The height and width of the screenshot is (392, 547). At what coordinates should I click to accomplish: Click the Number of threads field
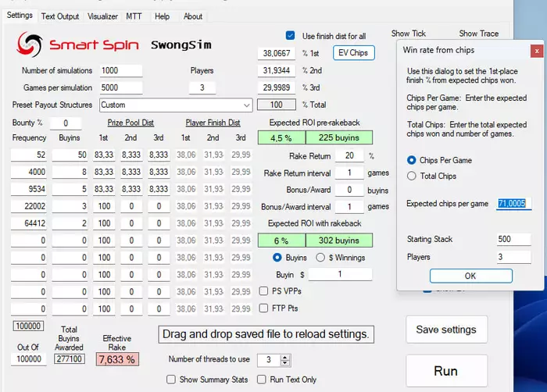coord(269,360)
